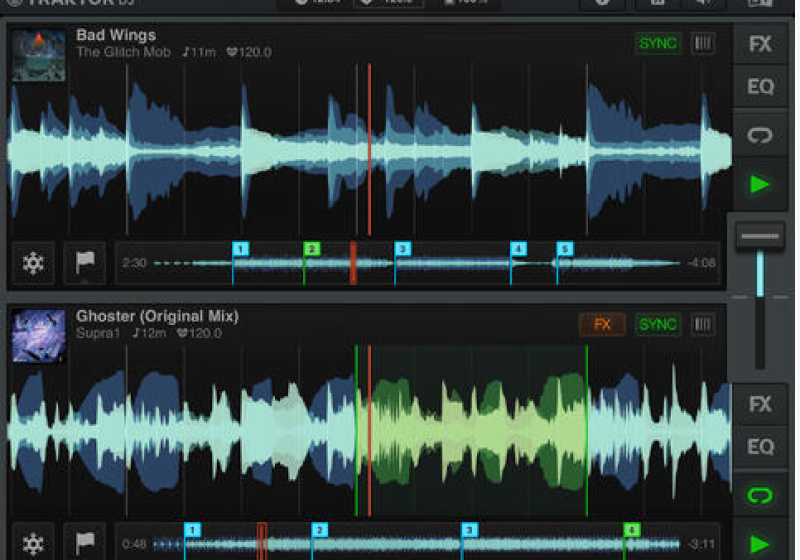Jump to cue point 2 in Ghoster
This screenshot has height=560, width=800.
(319, 530)
